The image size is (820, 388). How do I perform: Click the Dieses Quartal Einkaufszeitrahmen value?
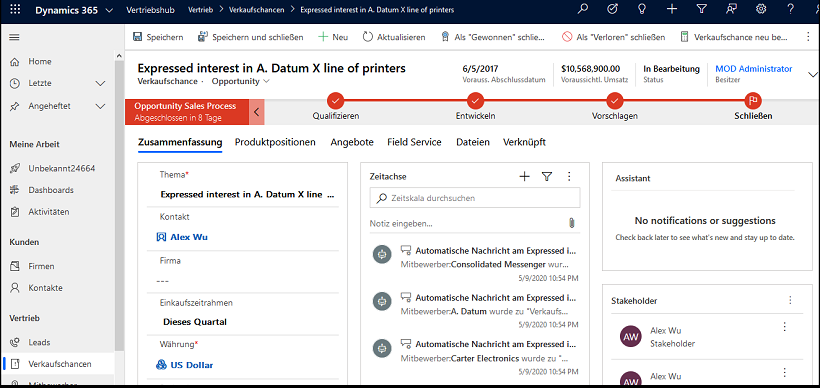coord(195,322)
